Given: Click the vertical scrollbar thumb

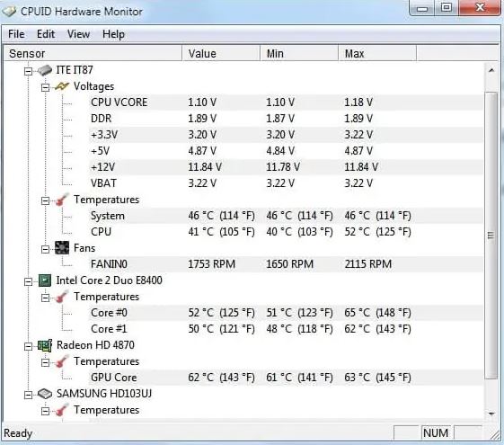Looking at the screenshot, I should pos(491,236).
